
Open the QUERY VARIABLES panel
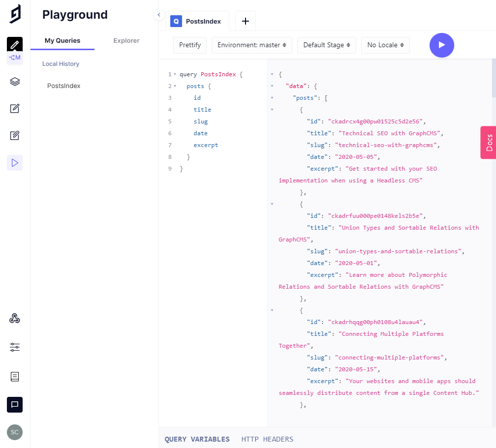(197, 439)
